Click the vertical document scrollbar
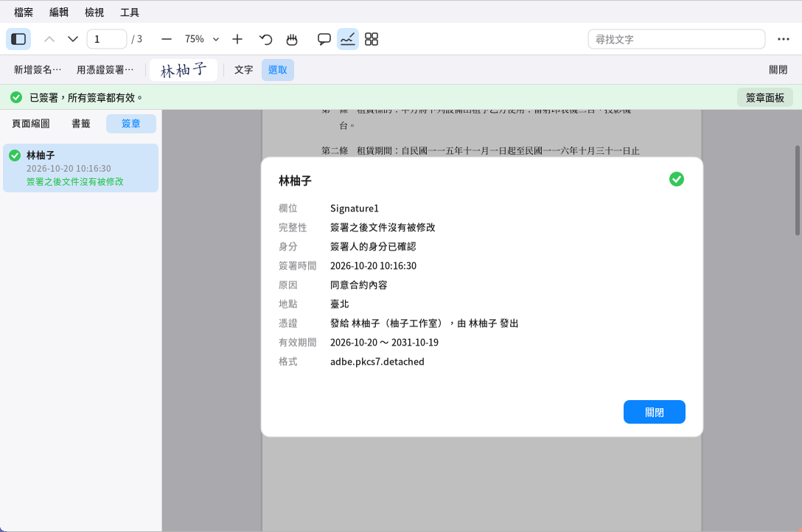The image size is (802, 532). click(x=798, y=191)
